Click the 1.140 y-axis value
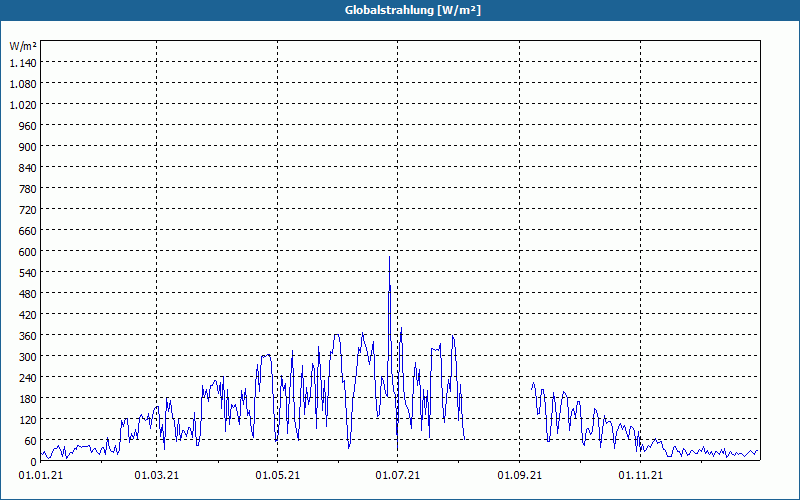The width and height of the screenshot is (800, 500). tap(23, 63)
